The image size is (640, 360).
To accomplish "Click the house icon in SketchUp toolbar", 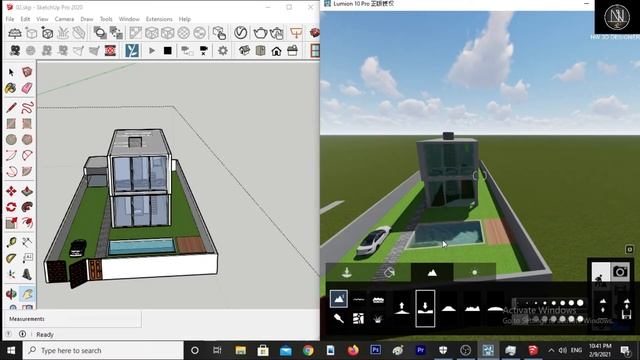I will (276, 51).
